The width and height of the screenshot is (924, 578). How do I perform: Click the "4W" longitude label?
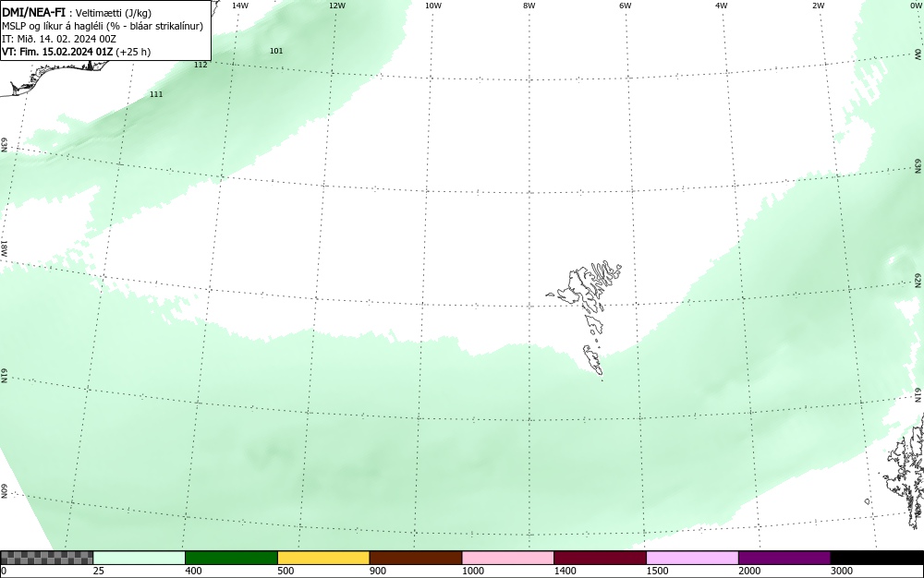722,6
